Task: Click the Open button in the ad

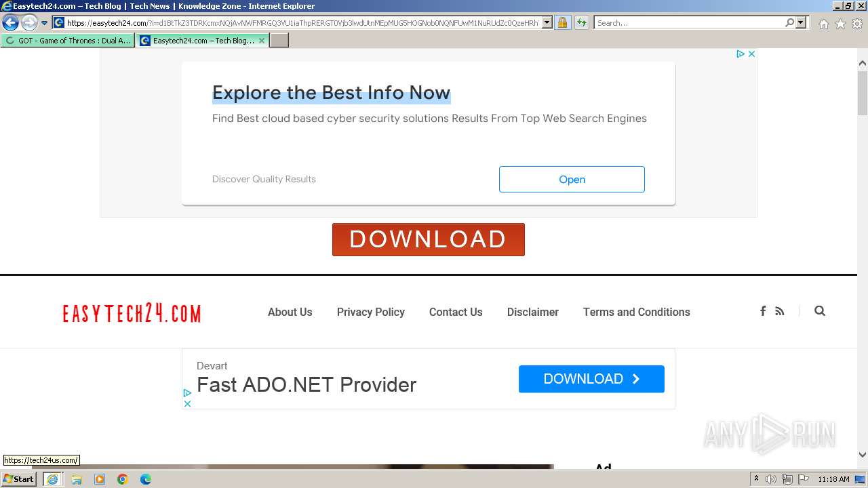Action: [x=572, y=179]
